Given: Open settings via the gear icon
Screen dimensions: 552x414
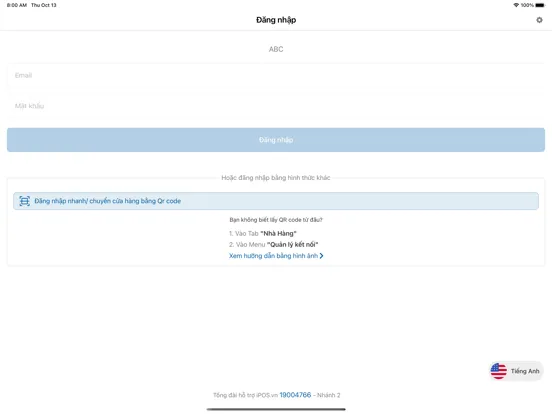Looking at the screenshot, I should (539, 20).
